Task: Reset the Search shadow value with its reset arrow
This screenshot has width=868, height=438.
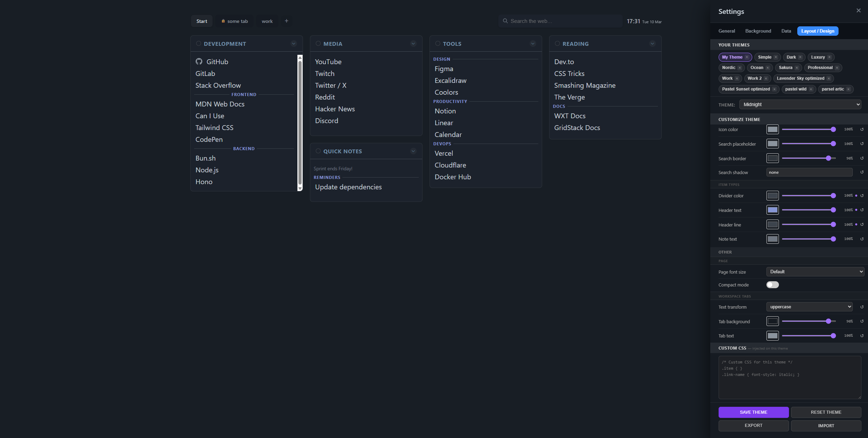Action: pyautogui.click(x=862, y=172)
